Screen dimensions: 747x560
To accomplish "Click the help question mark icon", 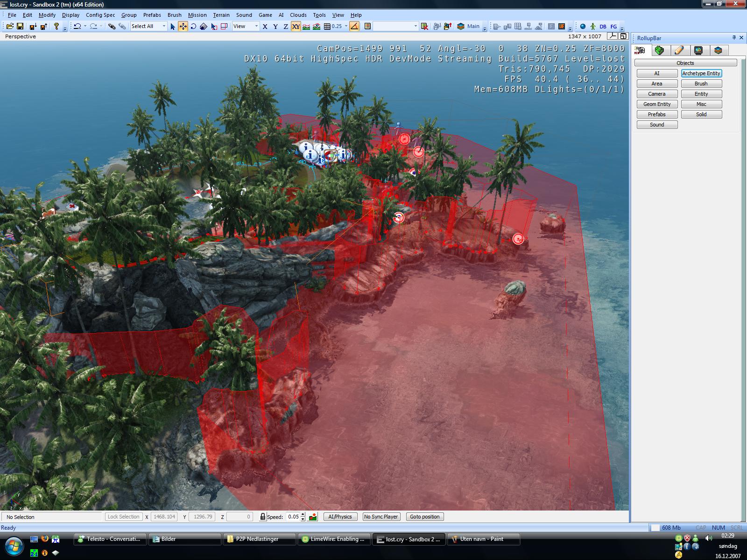I will pos(56,26).
